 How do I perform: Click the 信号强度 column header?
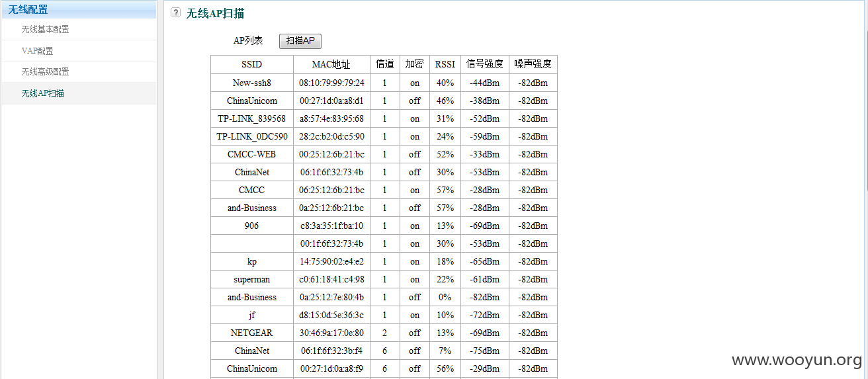[x=484, y=64]
